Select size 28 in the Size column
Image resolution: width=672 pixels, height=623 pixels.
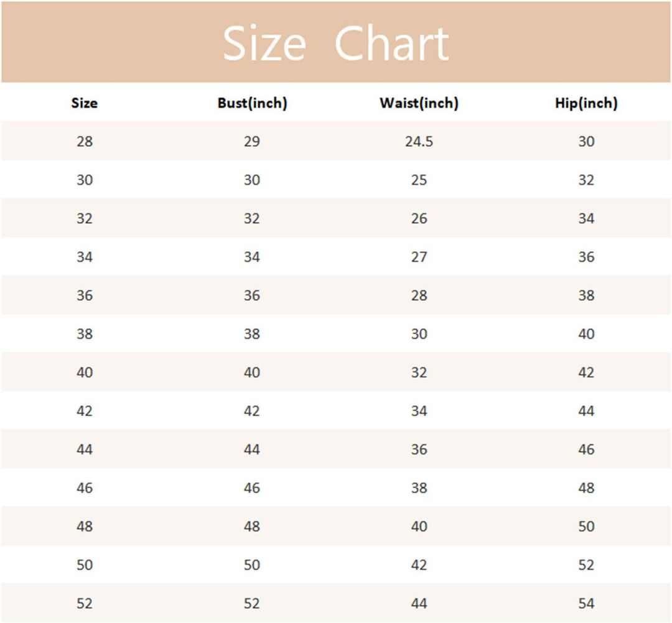click(85, 142)
